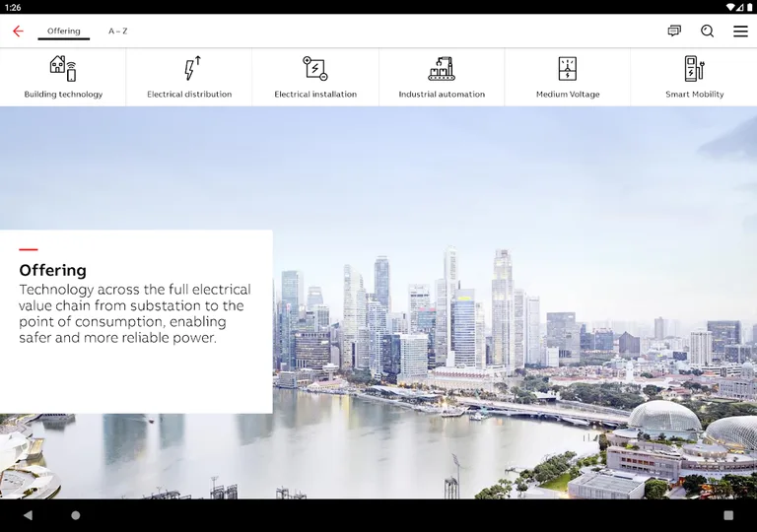Tap the Electrical distribution lightning icon

[x=192, y=68]
